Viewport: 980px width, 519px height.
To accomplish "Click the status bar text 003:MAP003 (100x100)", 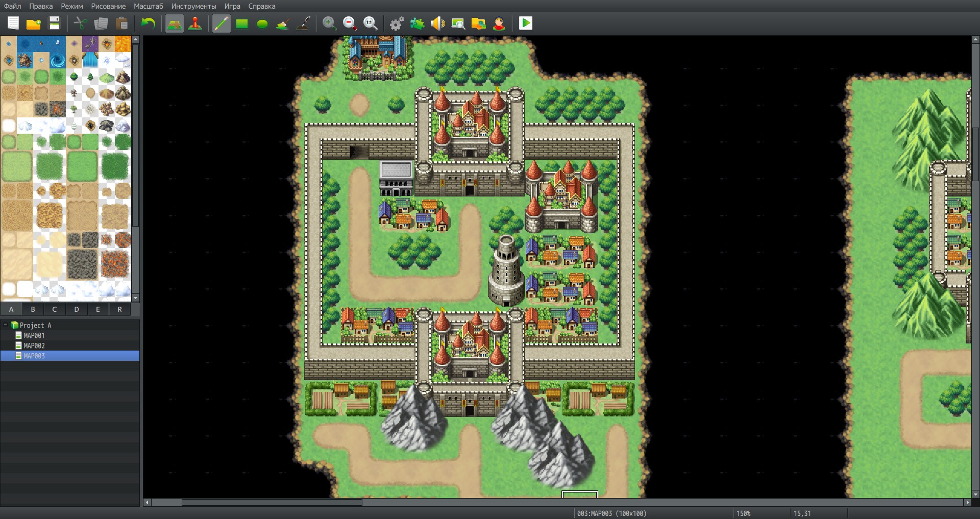I will tap(611, 513).
